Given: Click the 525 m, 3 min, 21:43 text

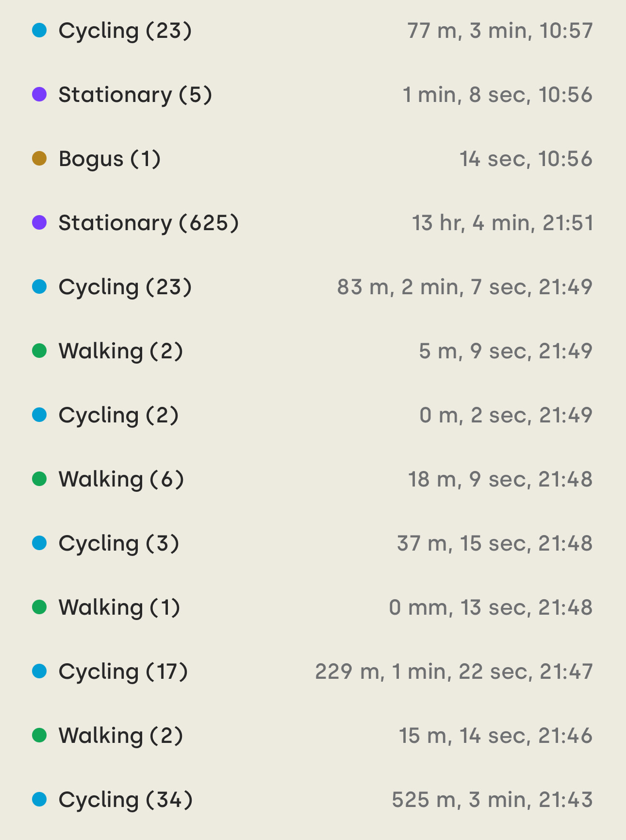Looking at the screenshot, I should pos(492,800).
